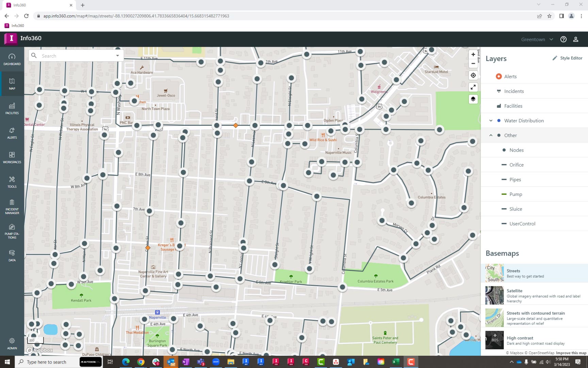Enter fullscreen map view
Screen dimensions: 588x368
[473, 87]
